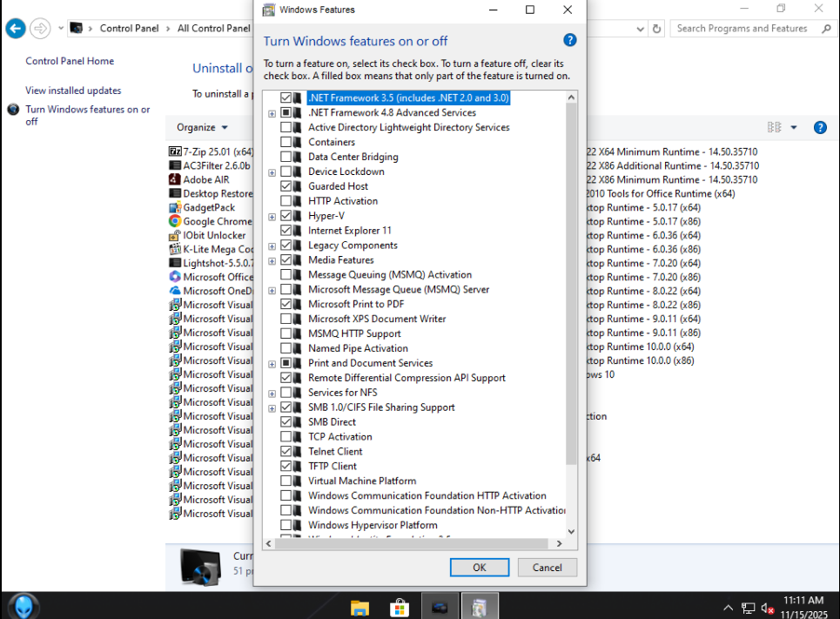Click the GadgetPack program icon
Image resolution: width=840 pixels, height=619 pixels.
(175, 207)
